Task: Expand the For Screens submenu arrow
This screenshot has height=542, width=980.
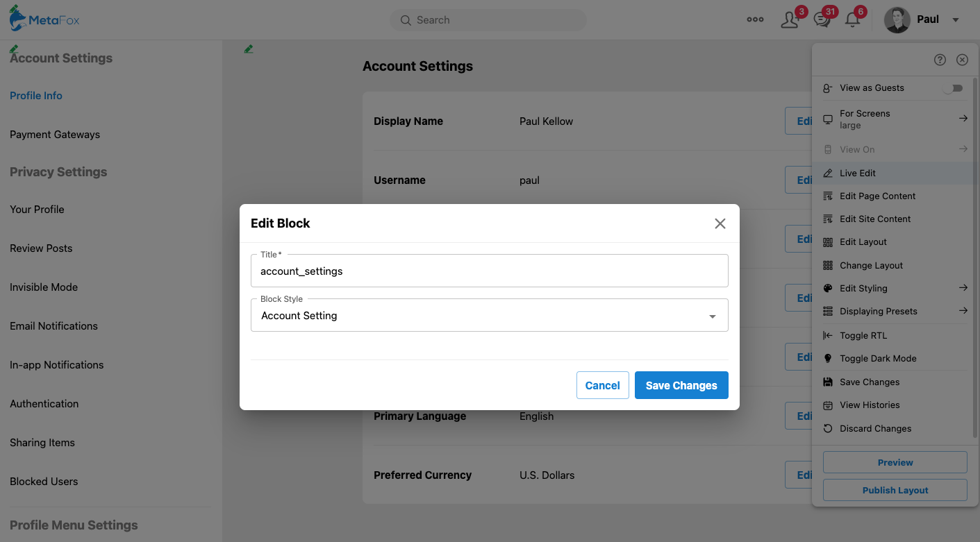Action: pyautogui.click(x=963, y=119)
